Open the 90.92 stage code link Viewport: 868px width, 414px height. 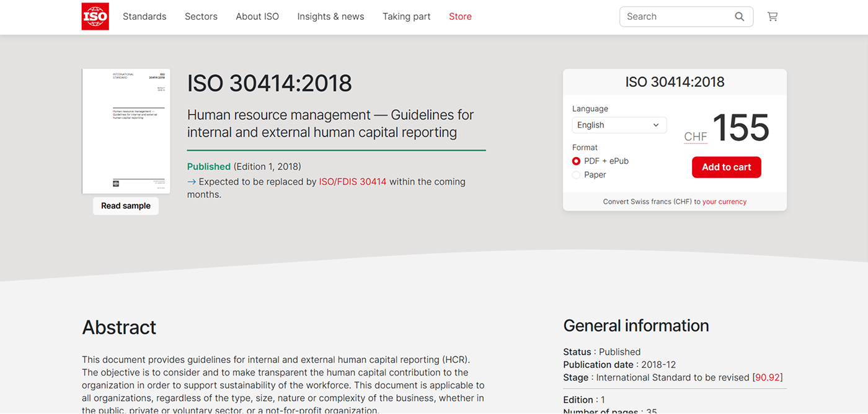click(767, 377)
